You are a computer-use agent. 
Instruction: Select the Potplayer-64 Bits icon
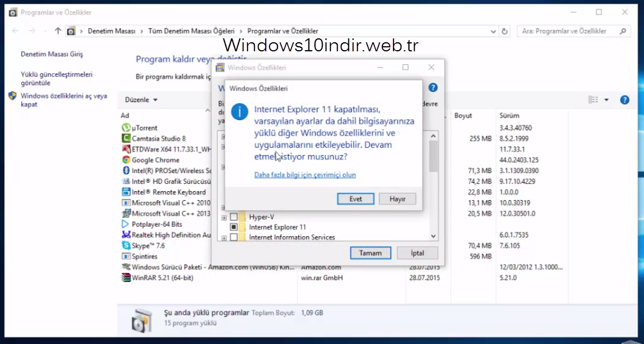[126, 224]
